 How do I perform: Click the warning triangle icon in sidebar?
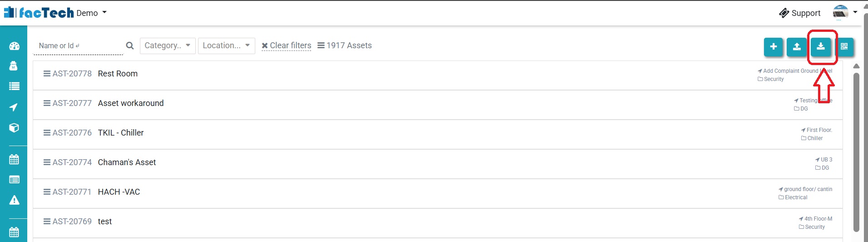pyautogui.click(x=14, y=200)
